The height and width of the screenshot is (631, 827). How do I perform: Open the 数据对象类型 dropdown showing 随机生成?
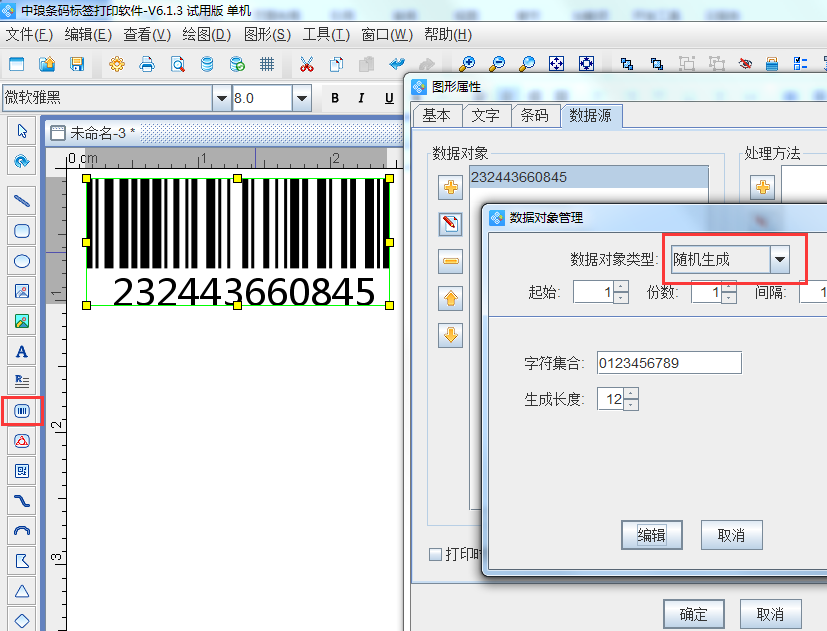tap(780, 258)
